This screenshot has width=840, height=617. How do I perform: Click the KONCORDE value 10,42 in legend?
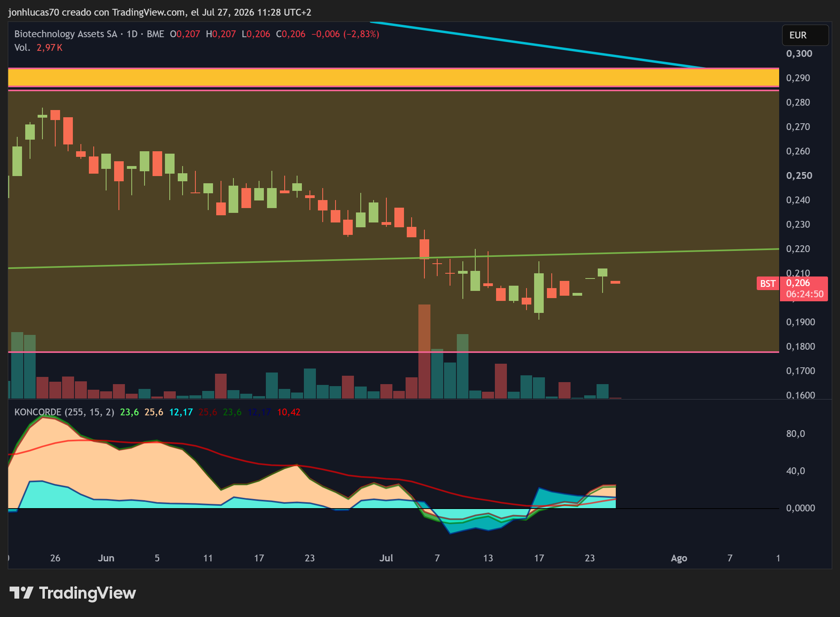click(x=289, y=412)
